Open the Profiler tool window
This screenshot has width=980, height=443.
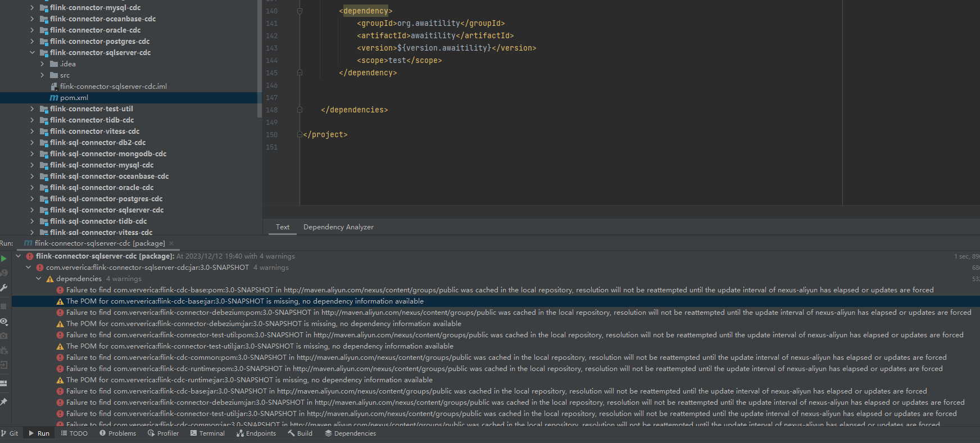pyautogui.click(x=163, y=433)
